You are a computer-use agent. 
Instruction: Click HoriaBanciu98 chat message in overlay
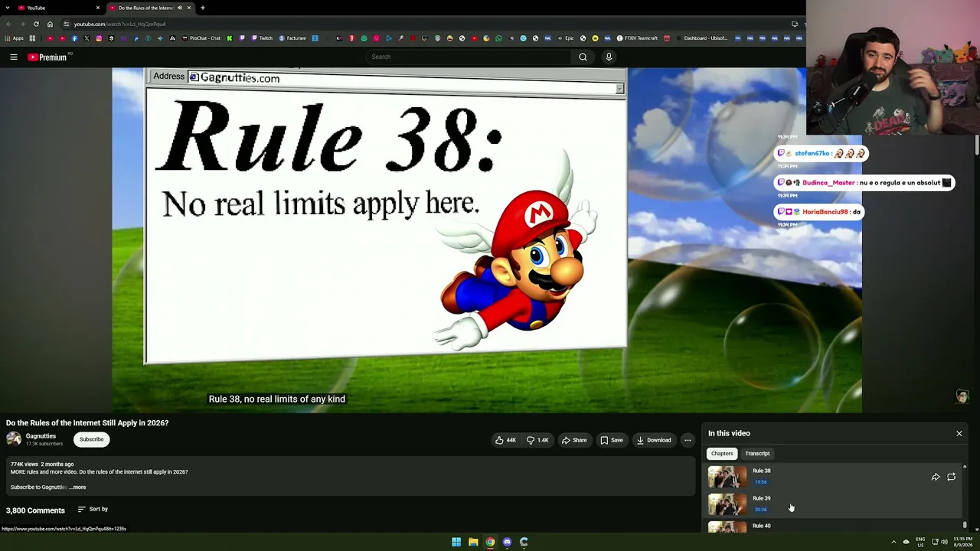pyautogui.click(x=819, y=211)
